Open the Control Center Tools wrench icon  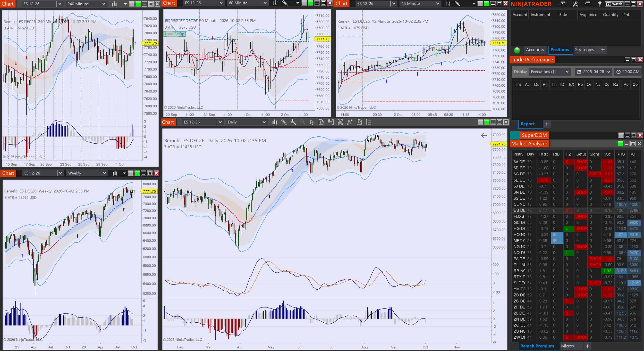tap(575, 4)
